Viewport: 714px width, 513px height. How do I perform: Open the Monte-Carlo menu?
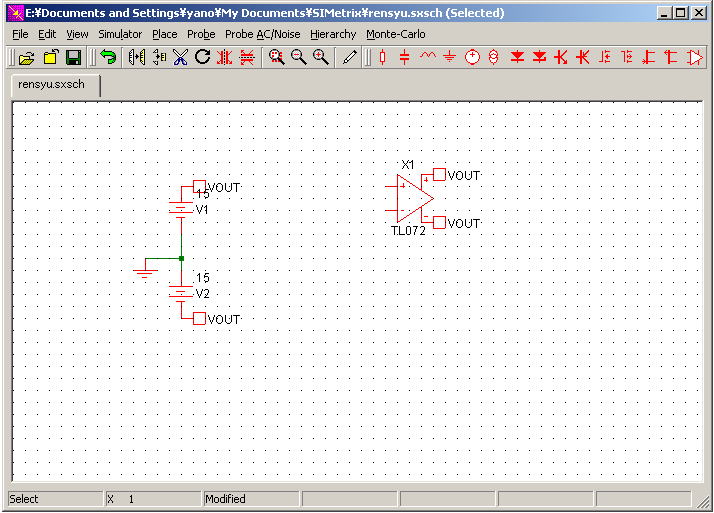[x=396, y=34]
